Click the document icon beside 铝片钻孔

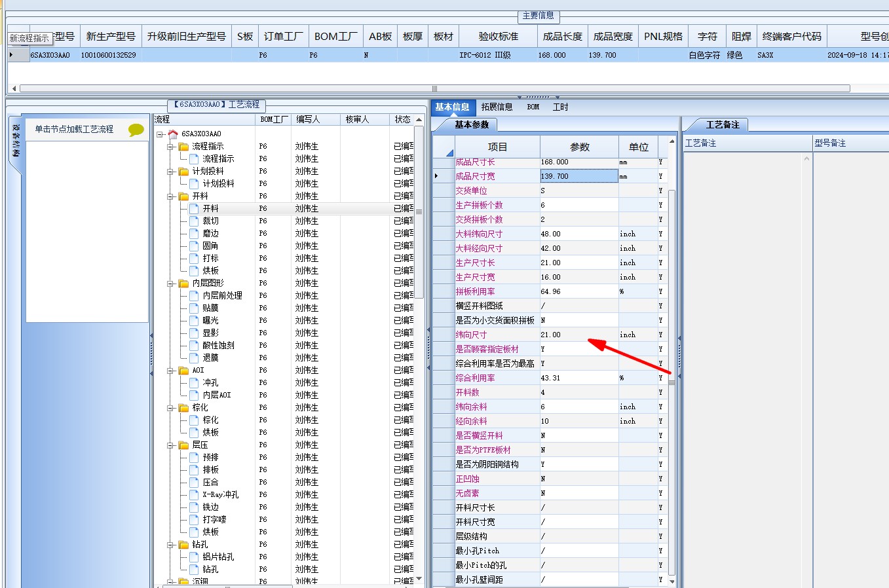(194, 557)
